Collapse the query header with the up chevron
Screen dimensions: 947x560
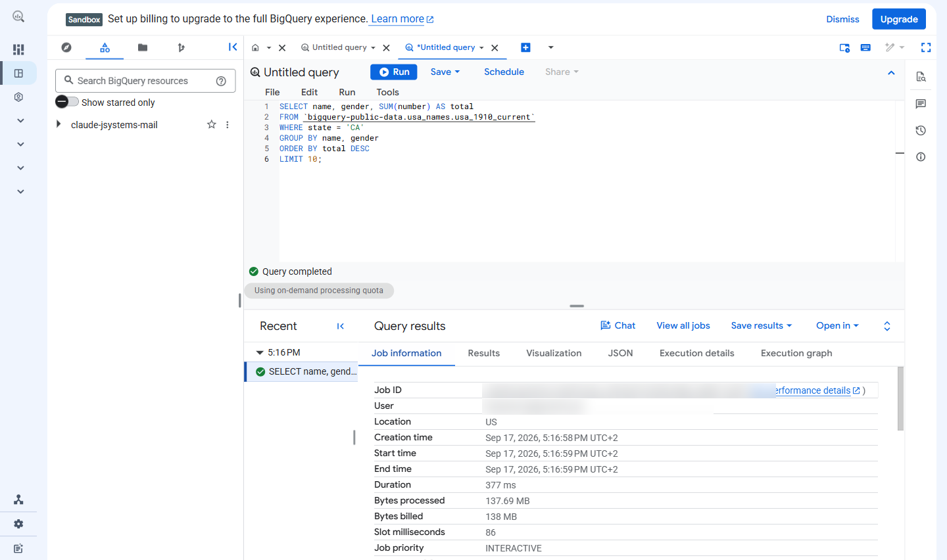891,72
